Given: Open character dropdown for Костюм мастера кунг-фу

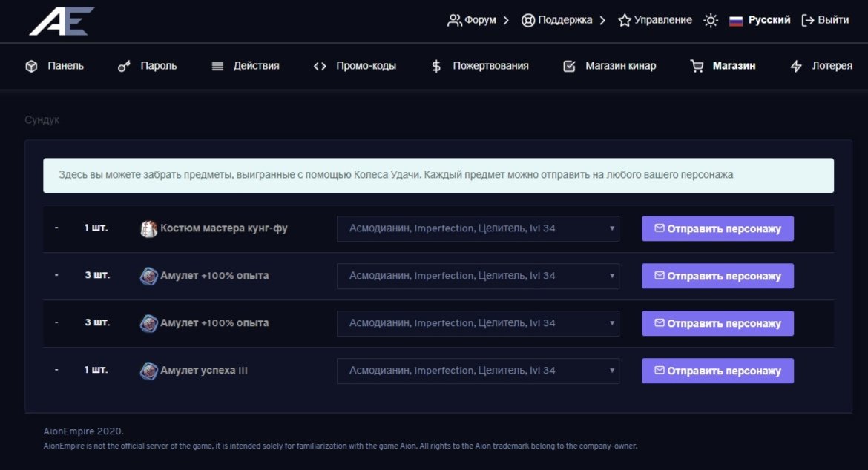Looking at the screenshot, I should pos(478,228).
